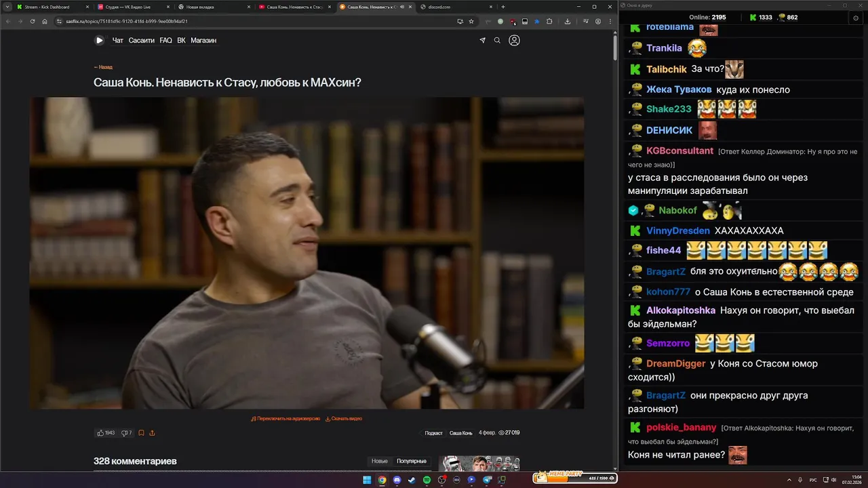The width and height of the screenshot is (868, 488).
Task: Click the Telegram paper-plane icon in site header
Action: 483,41
